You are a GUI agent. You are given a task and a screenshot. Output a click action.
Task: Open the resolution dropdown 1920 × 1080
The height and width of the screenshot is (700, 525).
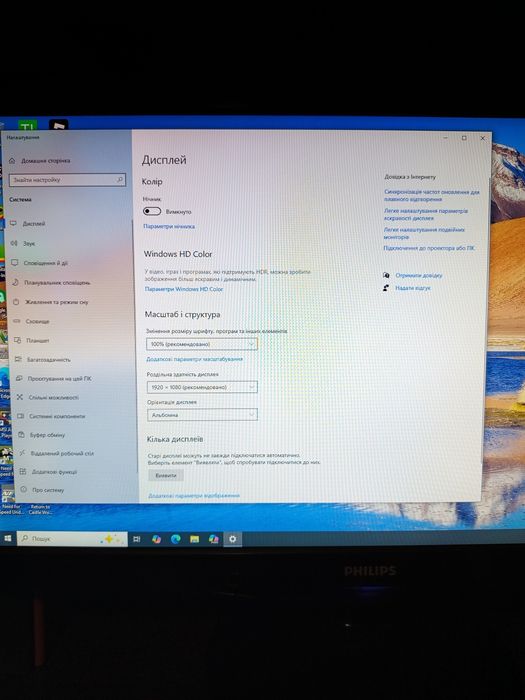202,387
